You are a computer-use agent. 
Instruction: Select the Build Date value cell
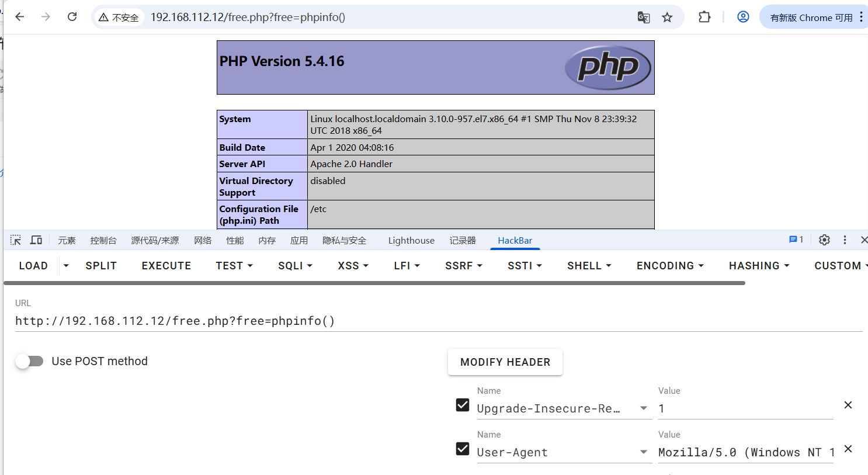481,147
